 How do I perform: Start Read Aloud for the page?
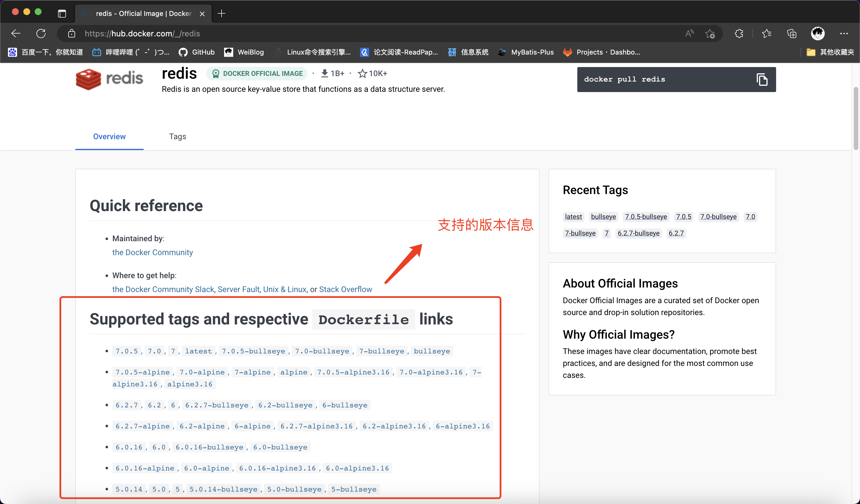689,33
